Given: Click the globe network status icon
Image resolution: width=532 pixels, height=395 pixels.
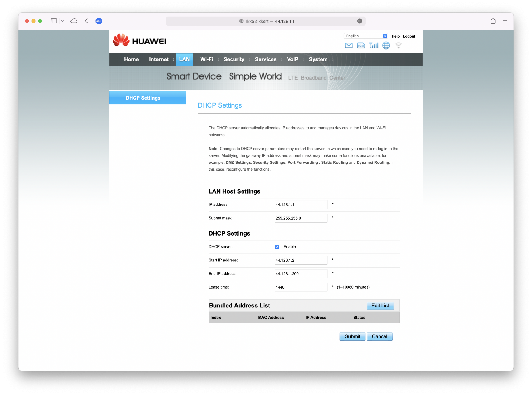Looking at the screenshot, I should point(386,46).
